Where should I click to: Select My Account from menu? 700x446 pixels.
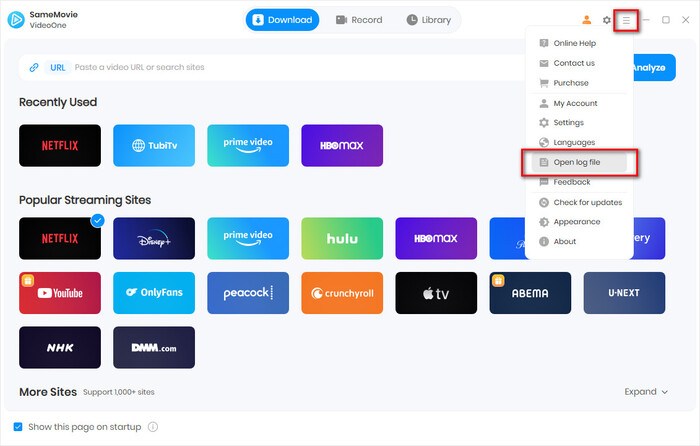[579, 104]
